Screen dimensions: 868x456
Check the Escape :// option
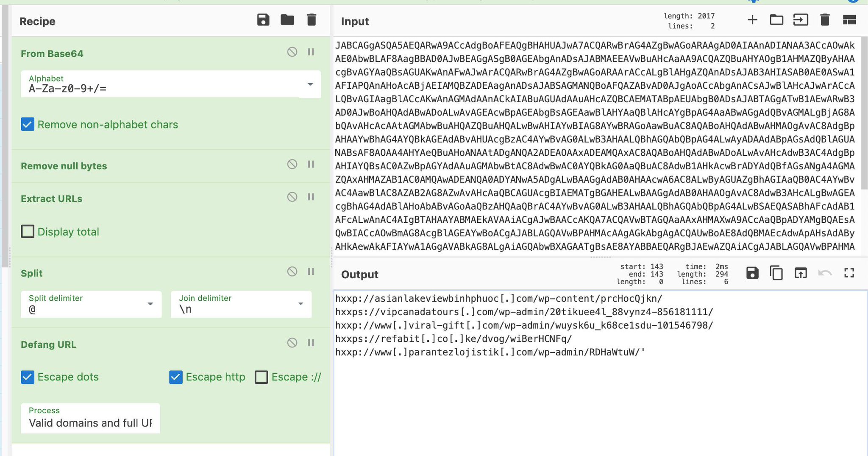tap(262, 377)
